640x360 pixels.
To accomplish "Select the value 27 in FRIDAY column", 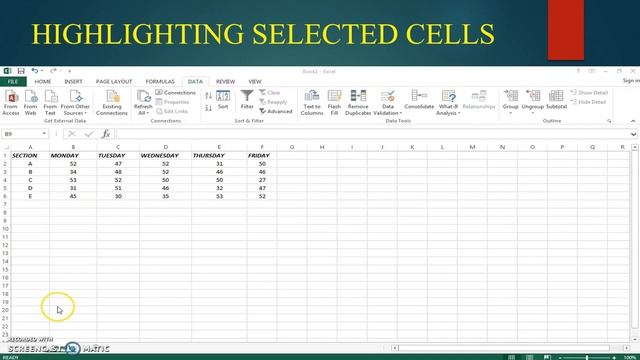I will [x=262, y=180].
